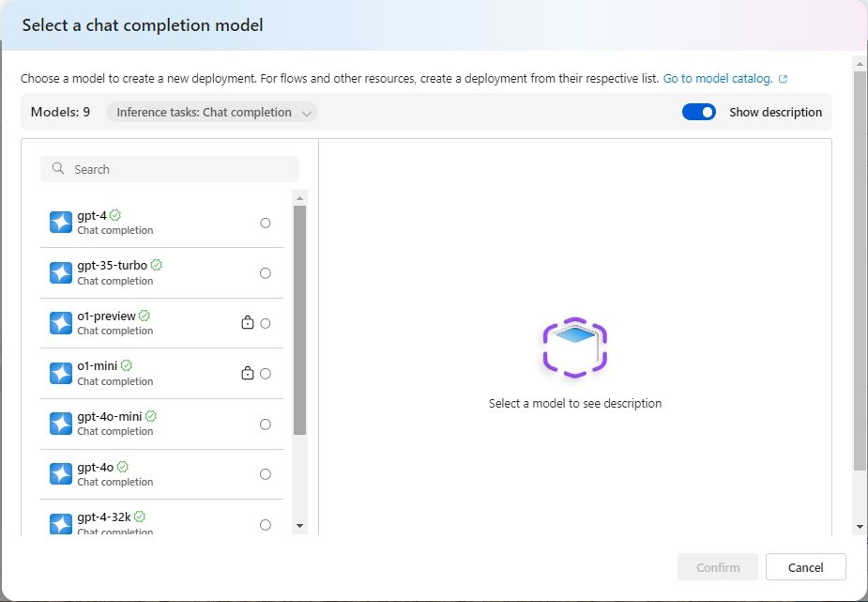The height and width of the screenshot is (602, 868).
Task: Click the o1-preview model icon
Action: tap(61, 323)
